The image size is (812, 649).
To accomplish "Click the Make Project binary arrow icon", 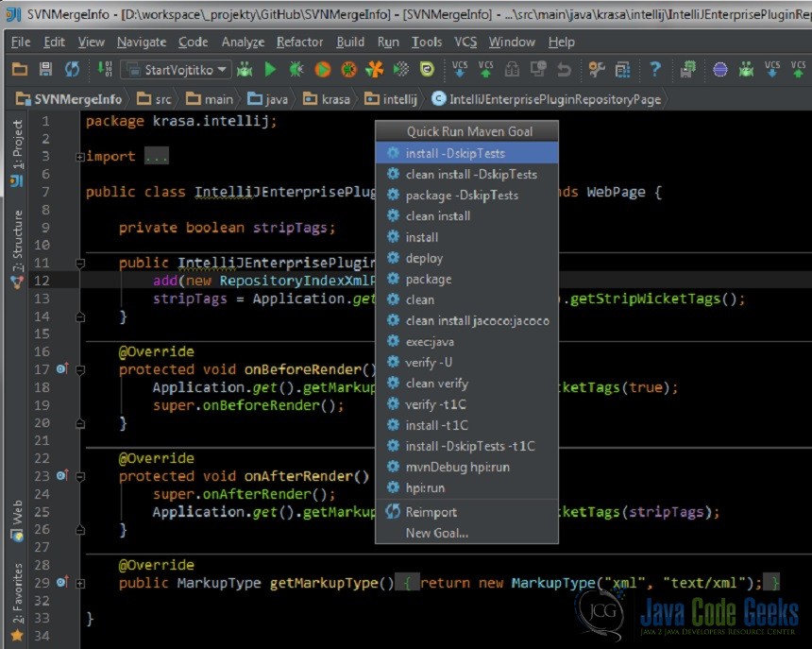I will (105, 69).
